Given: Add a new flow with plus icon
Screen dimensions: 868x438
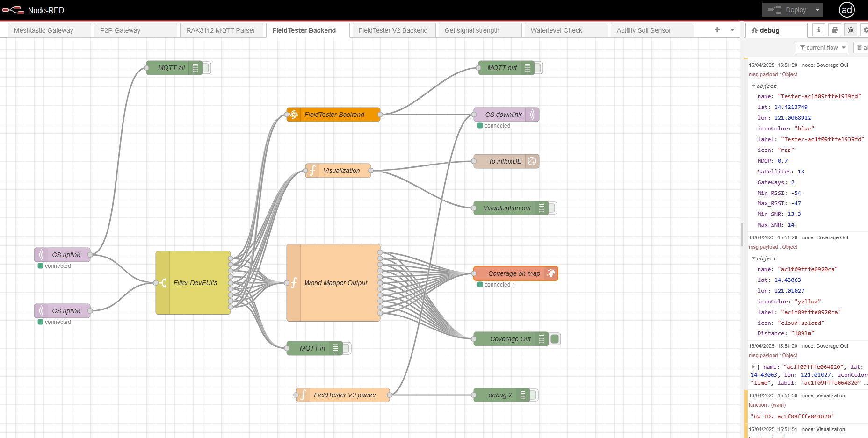Looking at the screenshot, I should [717, 30].
